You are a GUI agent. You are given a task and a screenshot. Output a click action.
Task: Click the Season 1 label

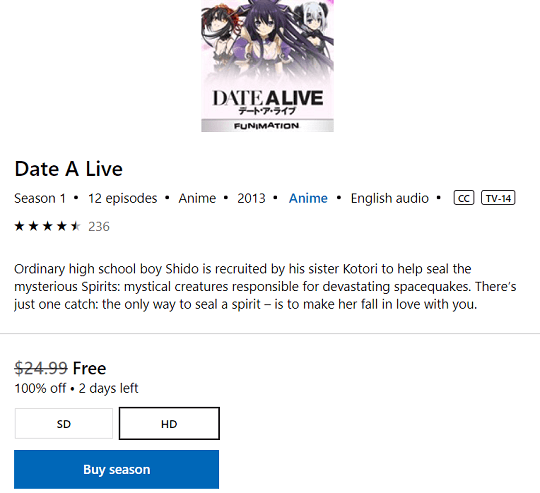(40, 198)
